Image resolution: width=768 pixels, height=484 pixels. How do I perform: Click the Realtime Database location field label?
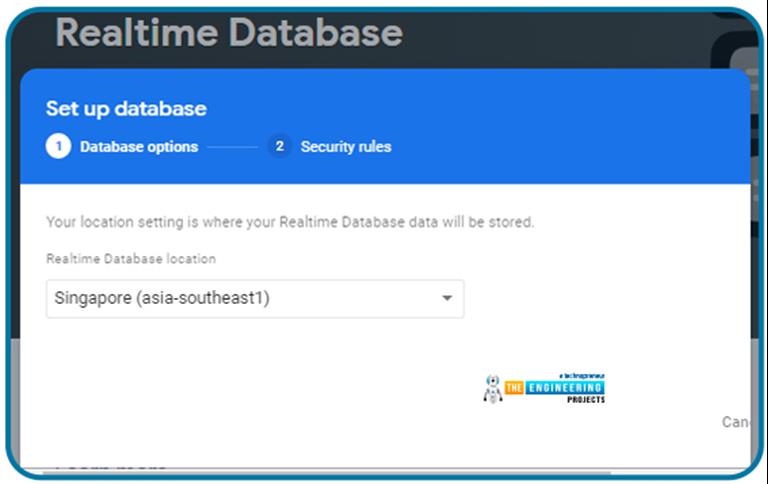(131, 258)
